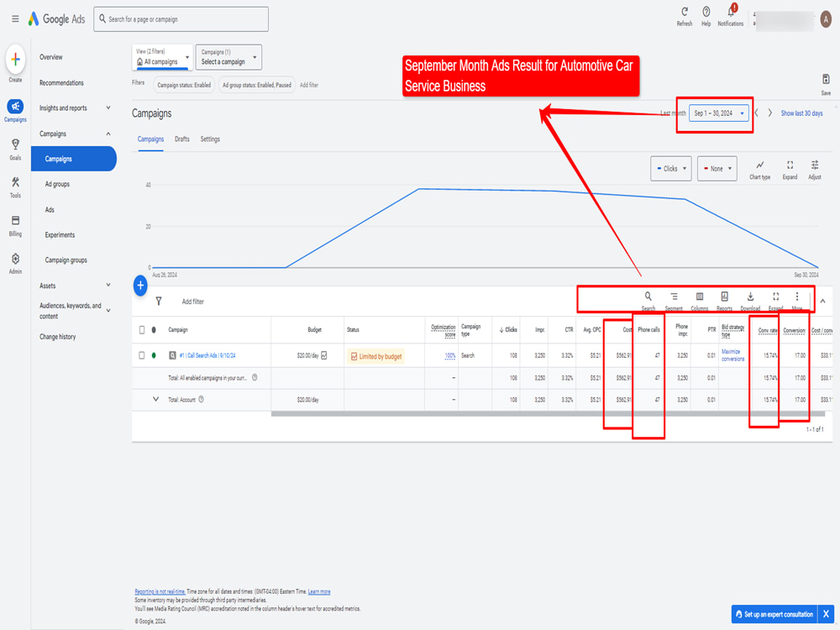Expand the Total: Account row
The image size is (840, 630).
[156, 399]
